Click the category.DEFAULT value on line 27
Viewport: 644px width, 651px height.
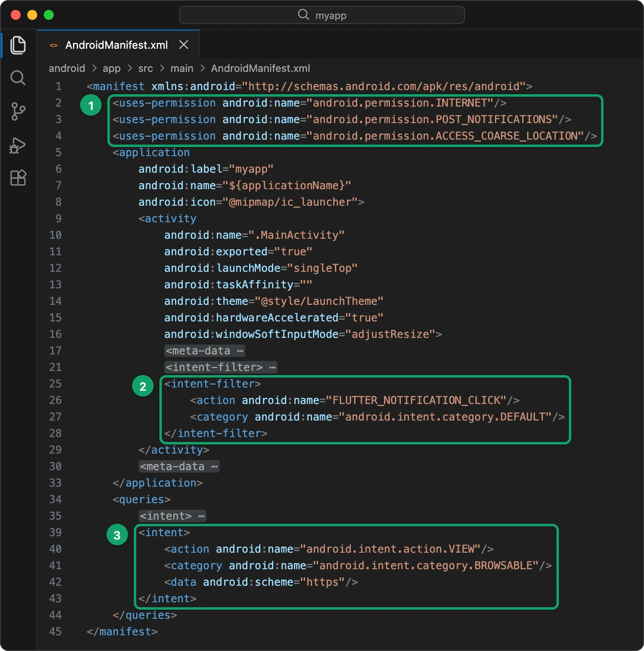pyautogui.click(x=445, y=417)
